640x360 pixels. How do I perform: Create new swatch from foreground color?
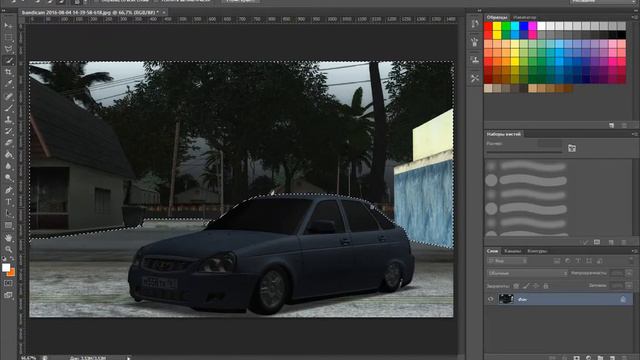click(611, 125)
